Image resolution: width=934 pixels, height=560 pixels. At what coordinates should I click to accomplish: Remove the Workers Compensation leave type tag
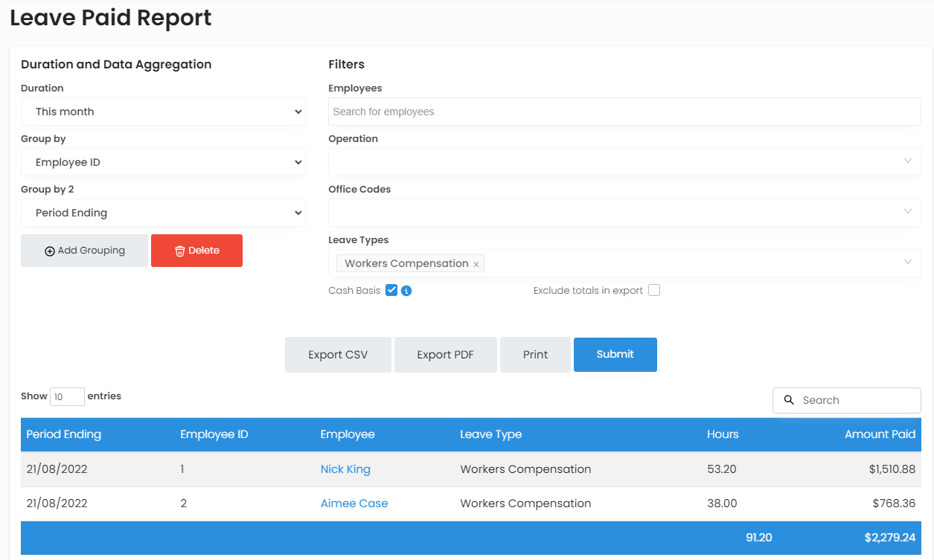[x=476, y=264]
